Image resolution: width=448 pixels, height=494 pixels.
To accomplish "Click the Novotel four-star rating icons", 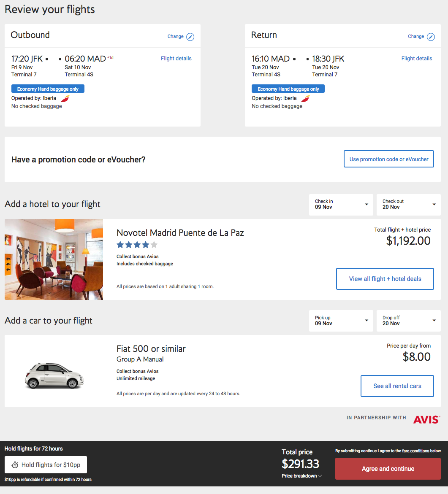I will tap(137, 245).
